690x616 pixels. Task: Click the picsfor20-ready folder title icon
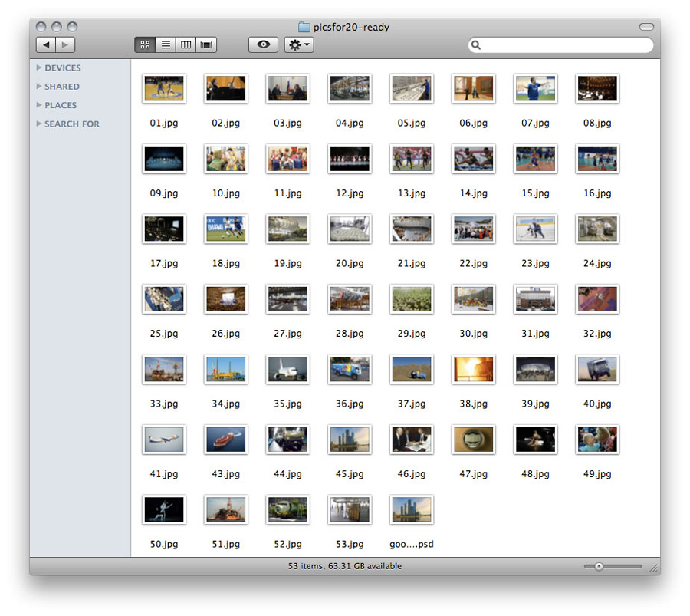coord(304,28)
